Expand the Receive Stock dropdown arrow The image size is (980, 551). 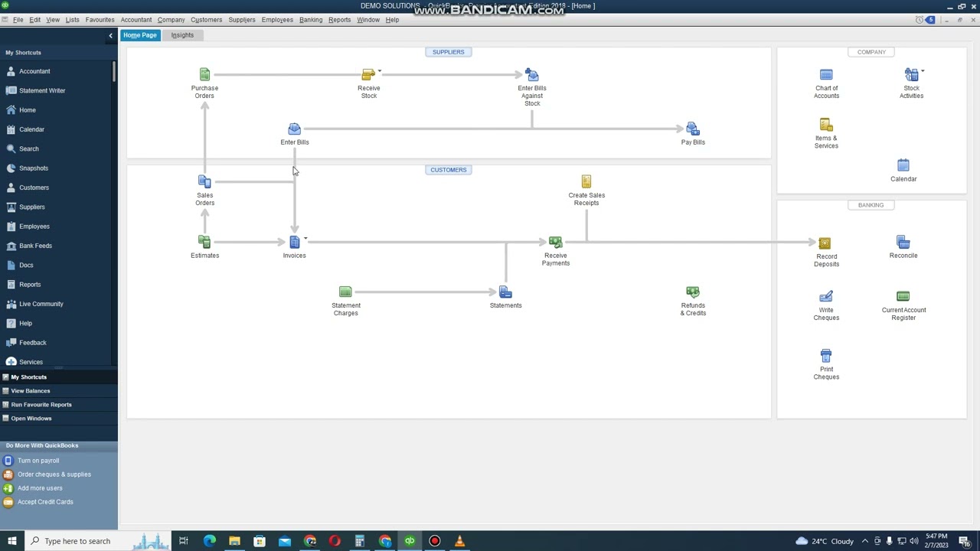pos(379,71)
